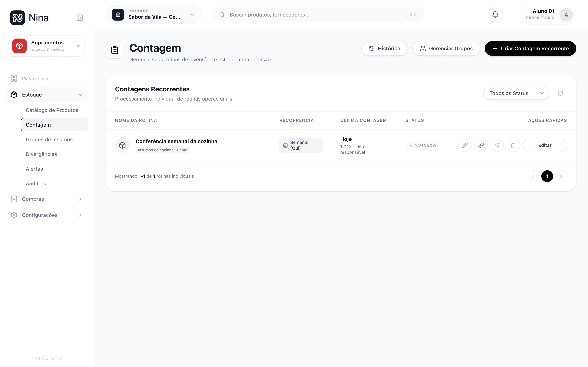Viewport: 588px width, 367px height.
Task: Click the Nina logo icon
Action: (17, 18)
